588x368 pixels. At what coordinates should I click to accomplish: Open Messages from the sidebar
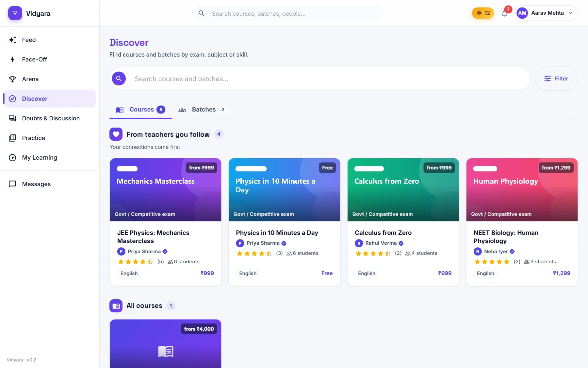pos(50,184)
